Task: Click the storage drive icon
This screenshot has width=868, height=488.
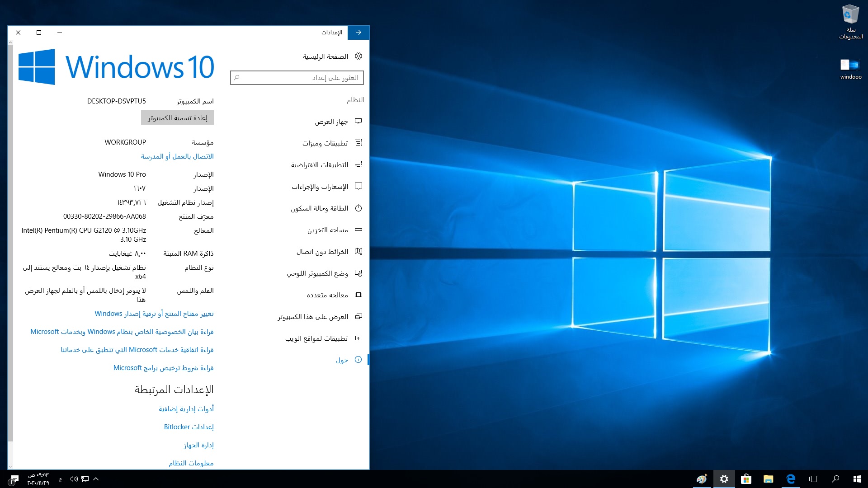Action: tap(359, 230)
